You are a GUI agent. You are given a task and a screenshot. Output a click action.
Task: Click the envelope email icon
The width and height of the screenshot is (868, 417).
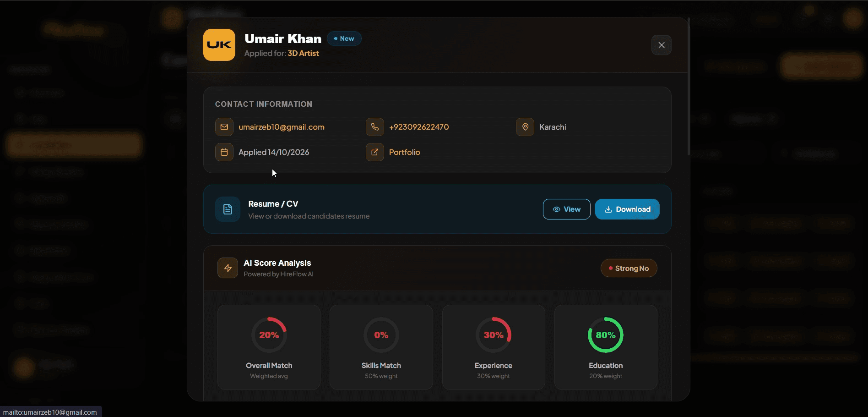click(224, 127)
